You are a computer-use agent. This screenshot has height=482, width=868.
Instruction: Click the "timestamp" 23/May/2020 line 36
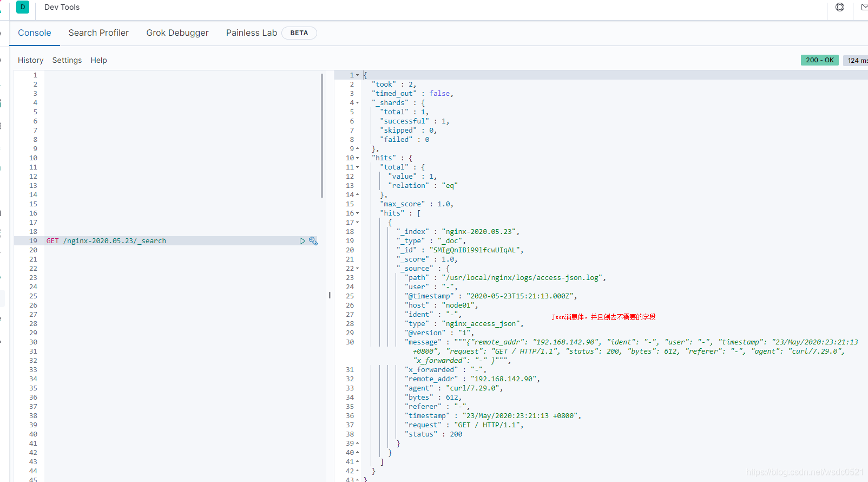[x=493, y=416]
